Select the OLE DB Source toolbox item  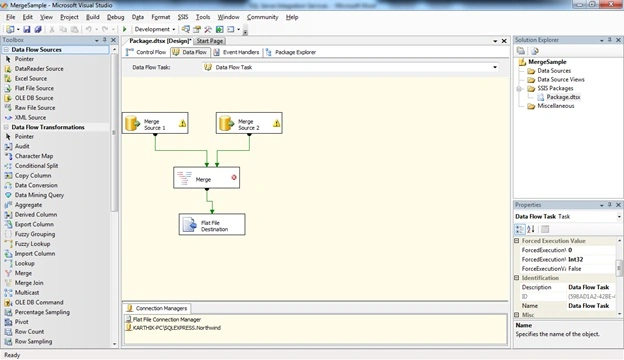coord(34,98)
